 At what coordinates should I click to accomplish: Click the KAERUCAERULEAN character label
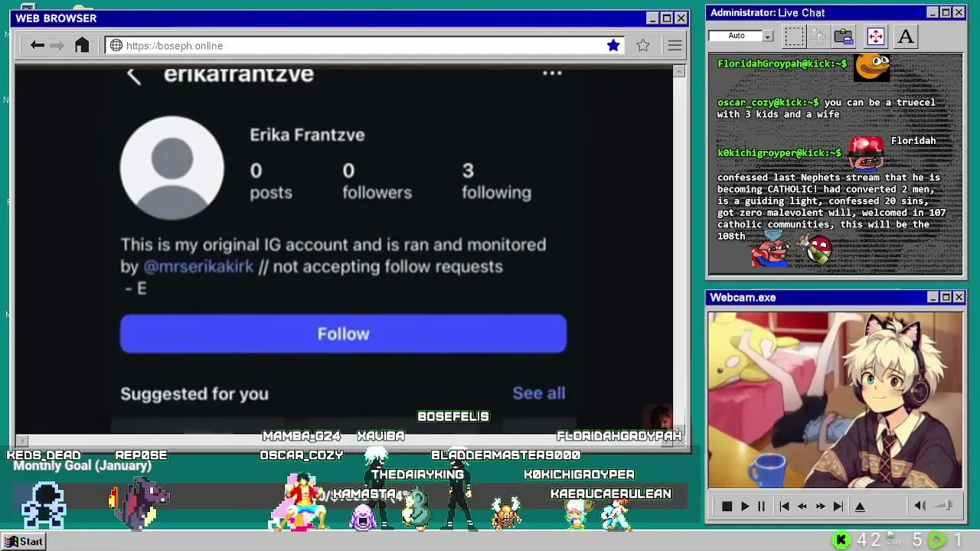(x=611, y=494)
